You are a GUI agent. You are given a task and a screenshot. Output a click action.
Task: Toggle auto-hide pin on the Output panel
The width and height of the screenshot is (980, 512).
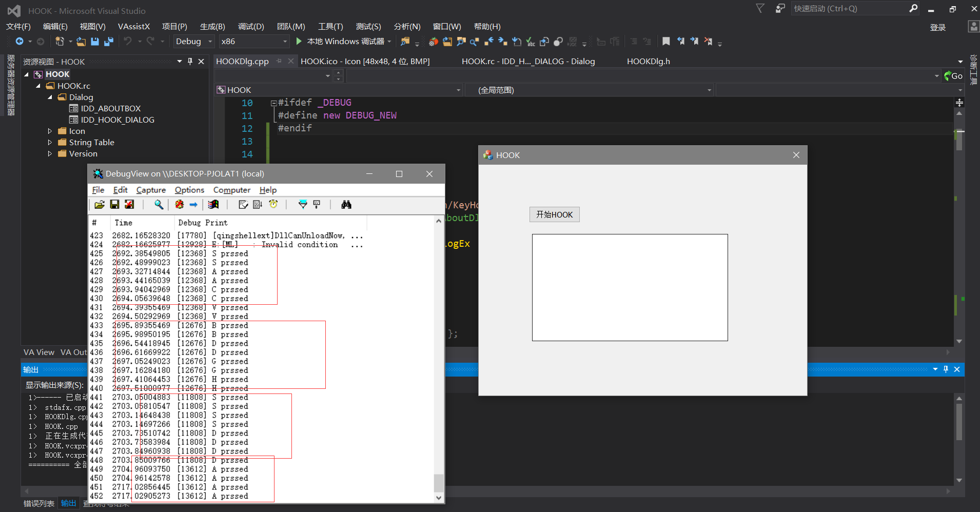946,369
